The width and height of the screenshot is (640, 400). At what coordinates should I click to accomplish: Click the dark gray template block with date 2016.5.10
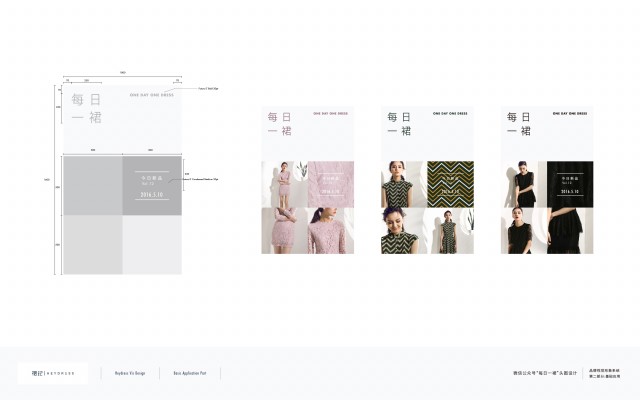pyautogui.click(x=152, y=185)
